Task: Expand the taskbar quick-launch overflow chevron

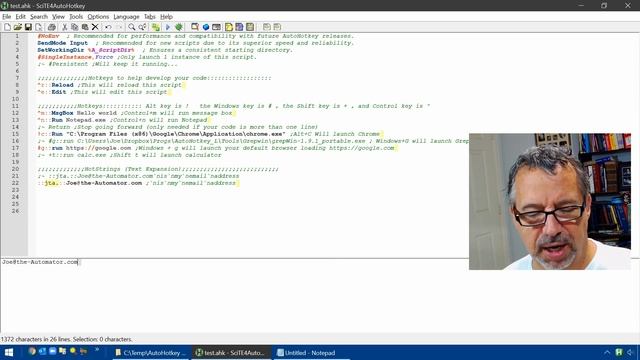Action: pos(97,350)
